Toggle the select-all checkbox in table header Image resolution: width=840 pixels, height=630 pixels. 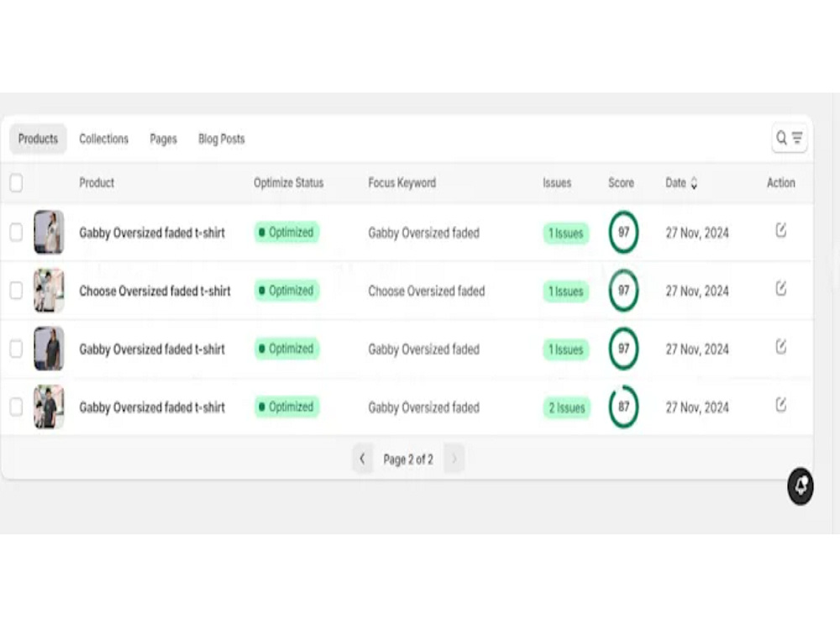pos(16,182)
